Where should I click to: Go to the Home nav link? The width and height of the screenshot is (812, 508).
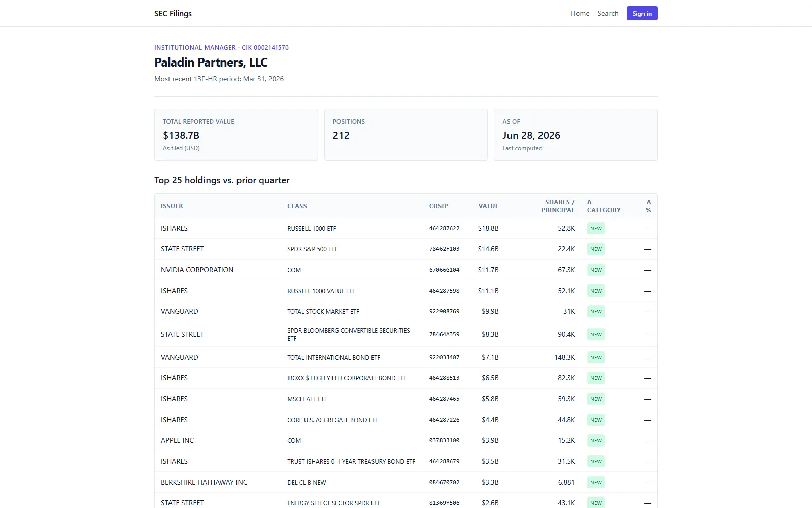[x=580, y=13]
